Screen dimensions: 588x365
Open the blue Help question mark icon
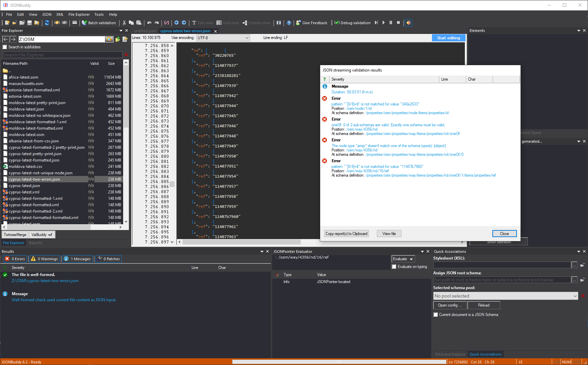point(289,23)
